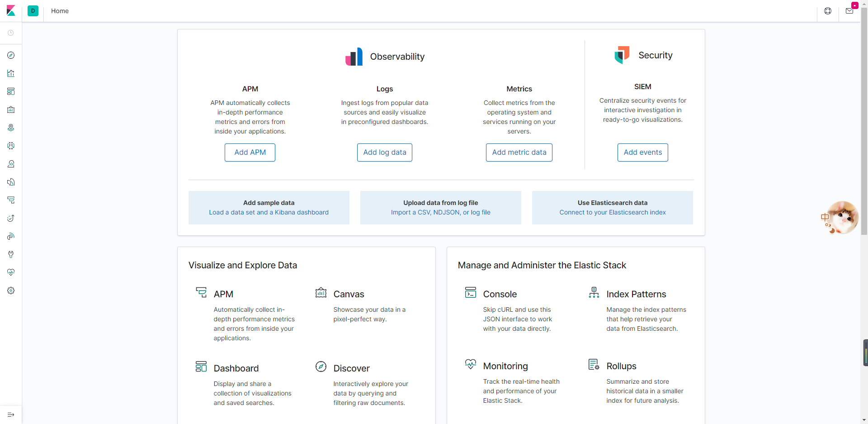Open the Canvas icon in the sidebar
Screen dimensions: 868x424
pos(11,110)
